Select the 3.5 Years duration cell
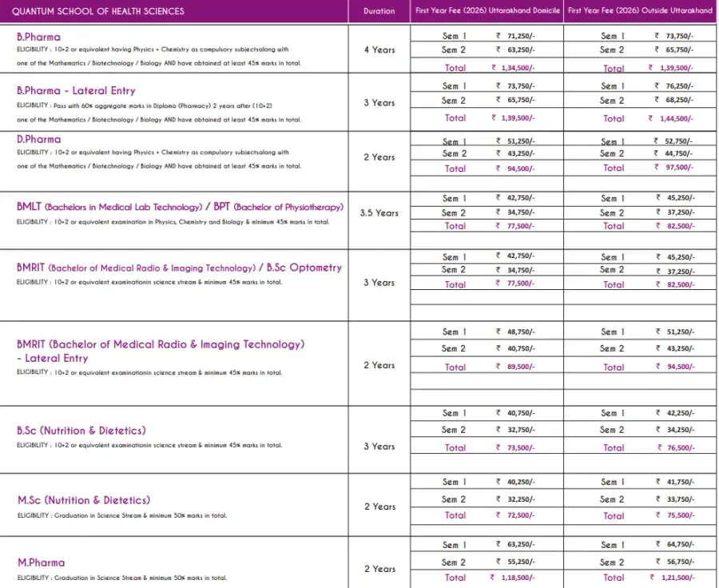The image size is (719, 588). (x=379, y=213)
